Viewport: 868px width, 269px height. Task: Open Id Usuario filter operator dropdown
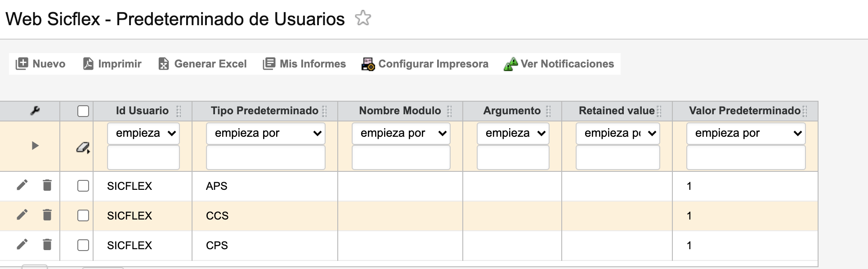click(143, 133)
